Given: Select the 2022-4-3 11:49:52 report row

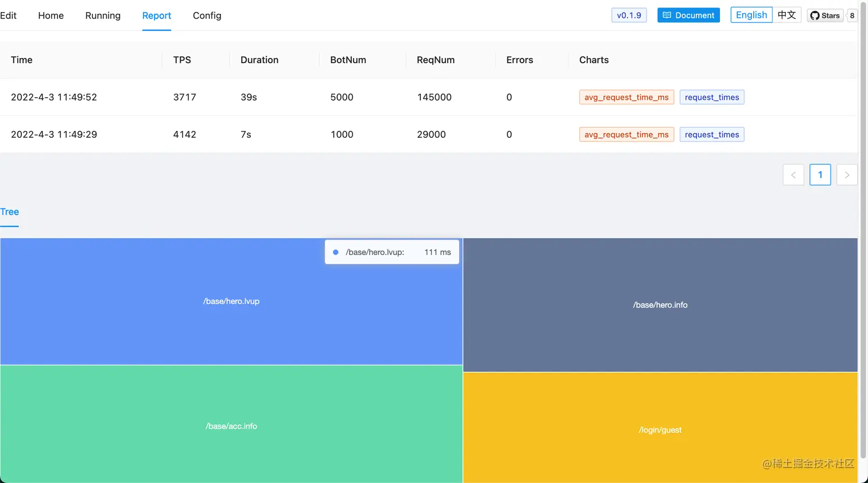Looking at the screenshot, I should [428, 97].
